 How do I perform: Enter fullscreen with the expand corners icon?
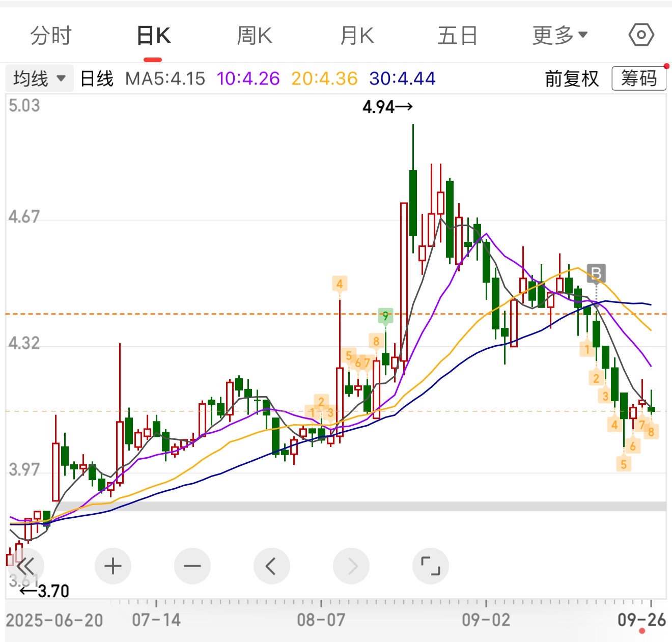pos(430,566)
